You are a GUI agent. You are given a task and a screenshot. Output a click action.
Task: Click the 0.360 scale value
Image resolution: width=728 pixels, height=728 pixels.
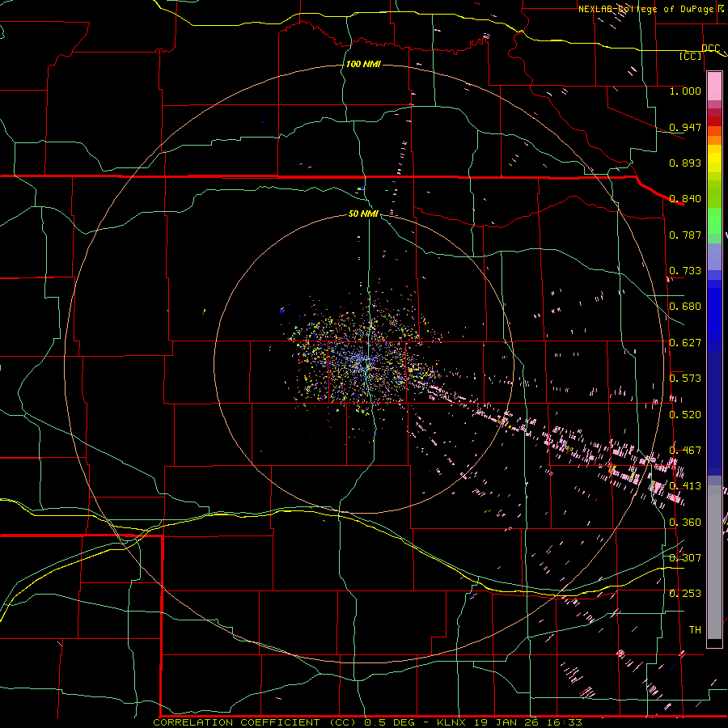pos(685,523)
